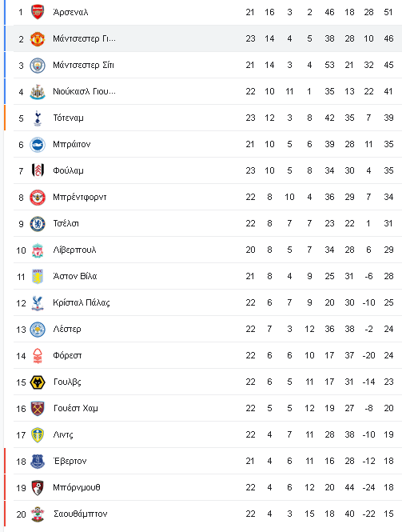The image size is (402, 532).
Task: Click the Φόρεστ team name
Action: pos(67,355)
